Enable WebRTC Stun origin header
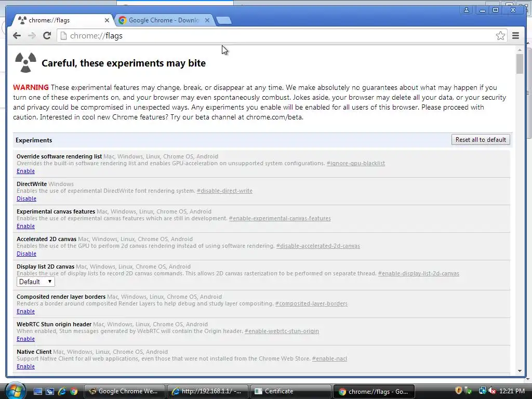The width and height of the screenshot is (532, 399). [x=26, y=339]
